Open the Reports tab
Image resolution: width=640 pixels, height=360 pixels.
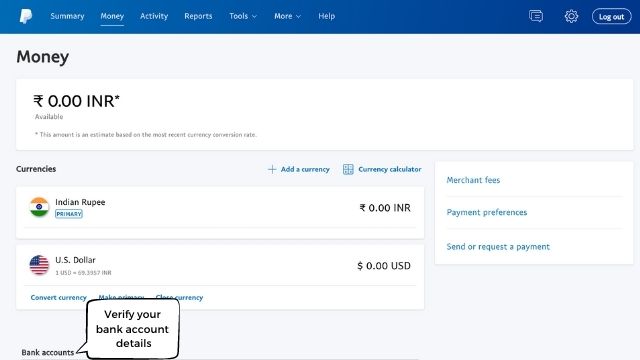point(198,16)
